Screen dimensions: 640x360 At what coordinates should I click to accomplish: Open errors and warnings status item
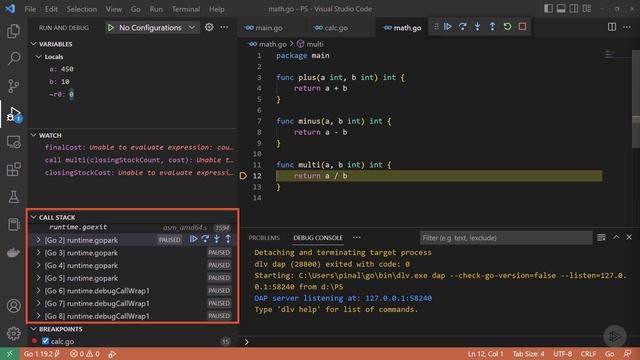85,354
